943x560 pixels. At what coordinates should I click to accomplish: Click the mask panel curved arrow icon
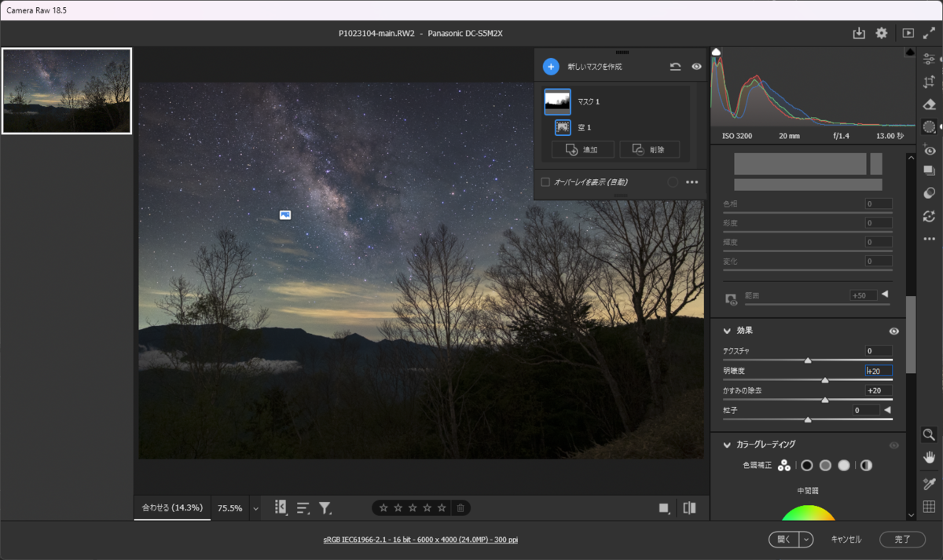pyautogui.click(x=675, y=67)
